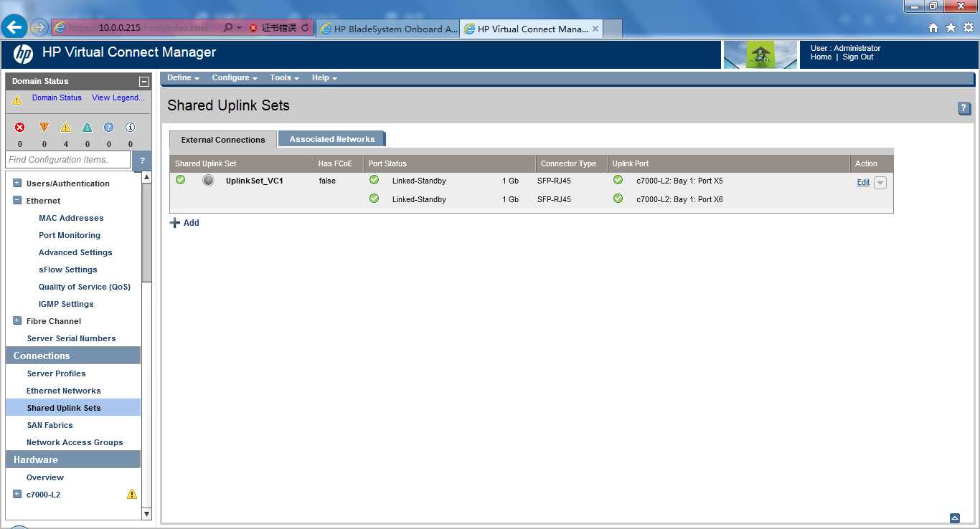Viewport: 980px width, 529px height.
Task: Open browser favorites star icon
Action: [951, 28]
